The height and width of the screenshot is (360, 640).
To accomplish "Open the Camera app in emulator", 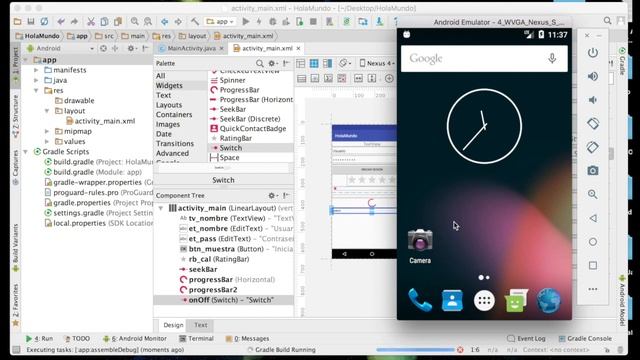I will pyautogui.click(x=420, y=246).
